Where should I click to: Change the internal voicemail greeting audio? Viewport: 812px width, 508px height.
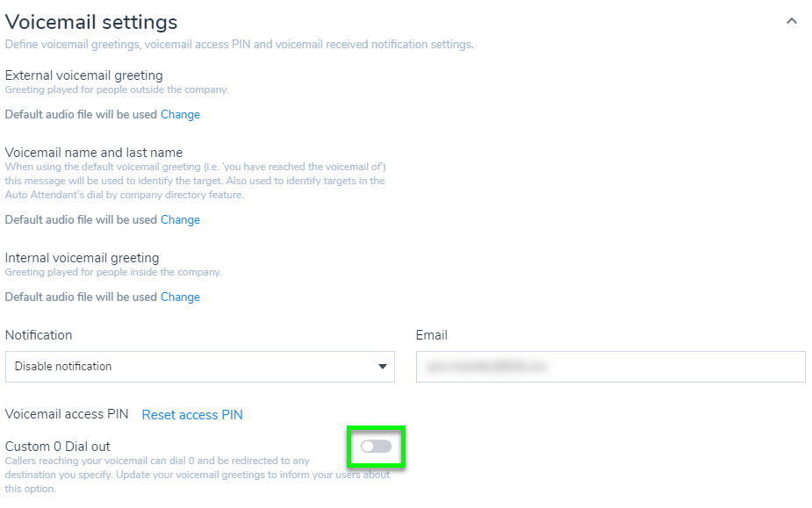(180, 297)
